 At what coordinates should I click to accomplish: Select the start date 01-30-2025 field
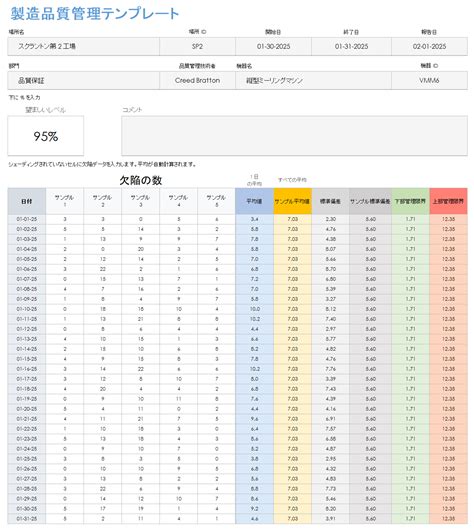tap(273, 46)
